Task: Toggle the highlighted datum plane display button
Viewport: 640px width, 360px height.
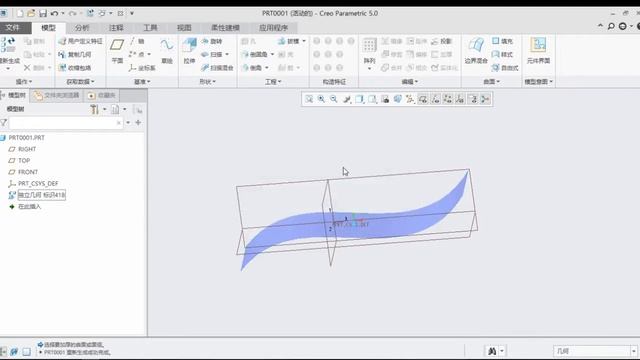Action: pyautogui.click(x=423, y=99)
